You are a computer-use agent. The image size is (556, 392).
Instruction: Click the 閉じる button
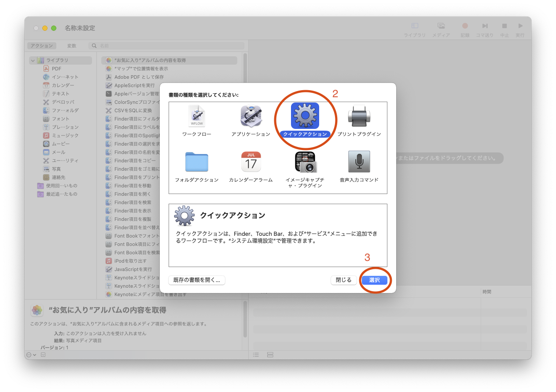coord(343,280)
